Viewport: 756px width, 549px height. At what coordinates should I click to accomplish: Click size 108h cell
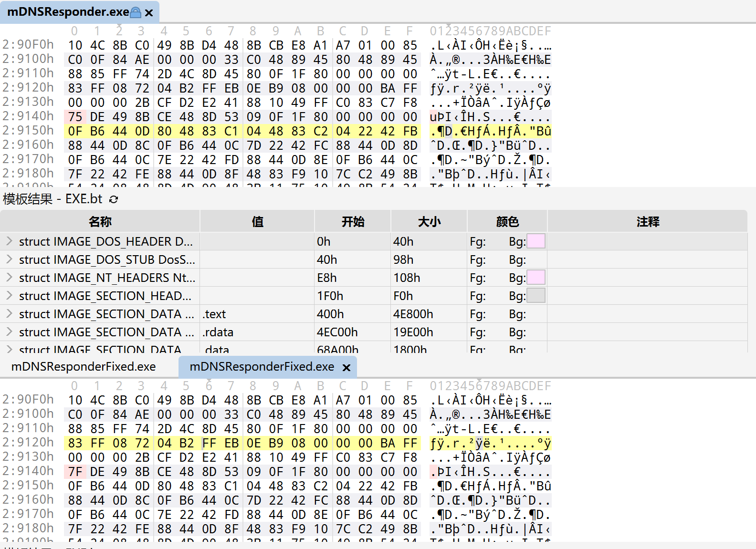(x=429, y=278)
